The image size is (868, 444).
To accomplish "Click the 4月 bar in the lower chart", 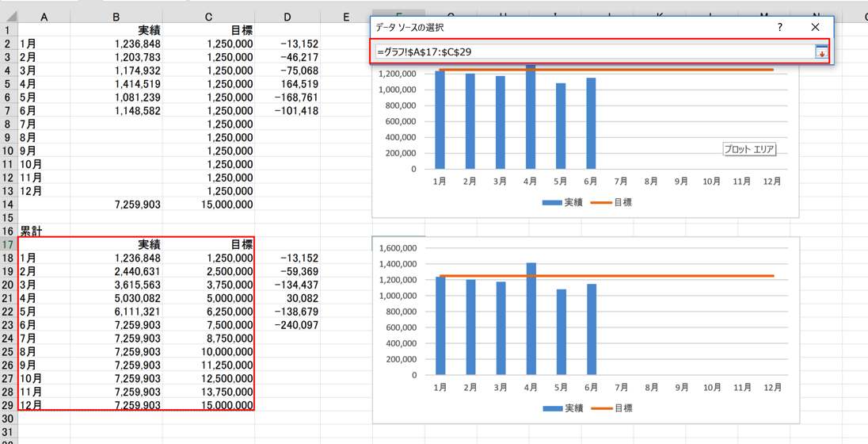I will tap(531, 319).
